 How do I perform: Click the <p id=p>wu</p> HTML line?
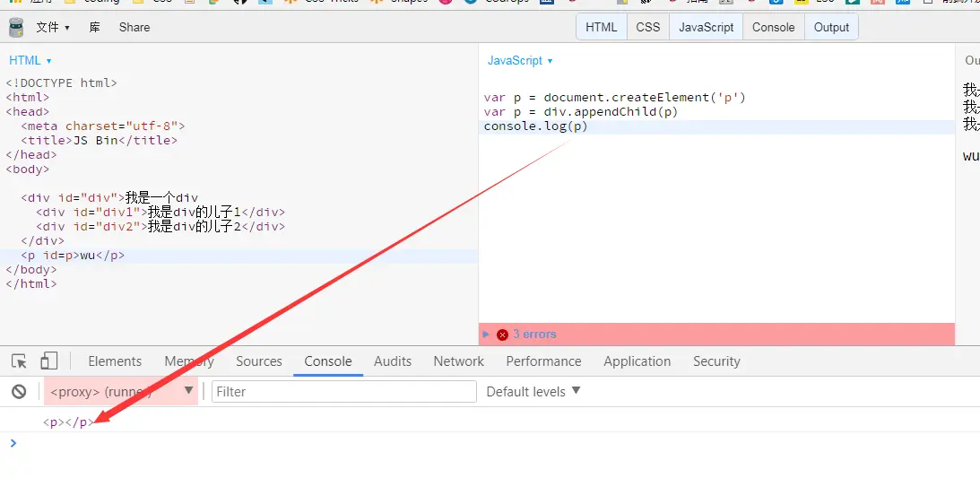point(73,255)
